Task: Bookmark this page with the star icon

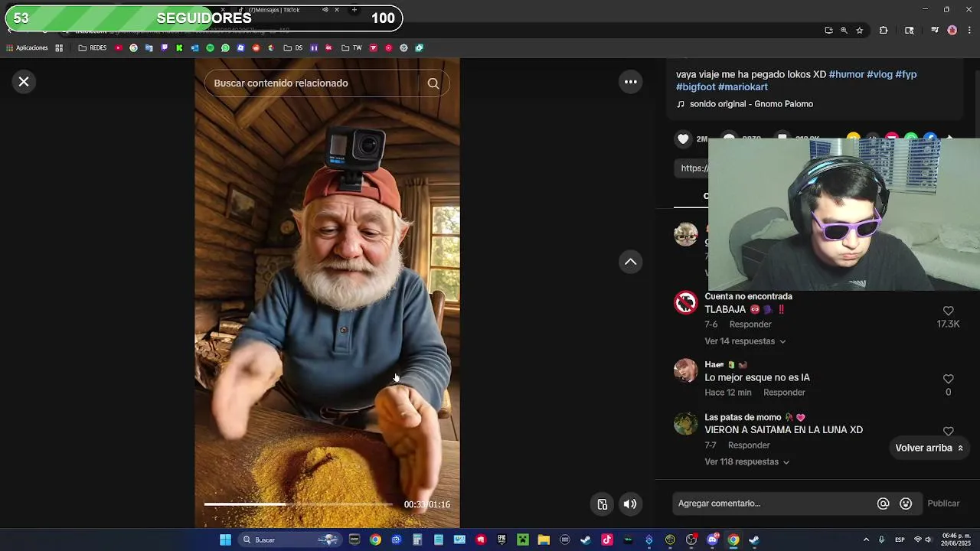Action: 860,31
